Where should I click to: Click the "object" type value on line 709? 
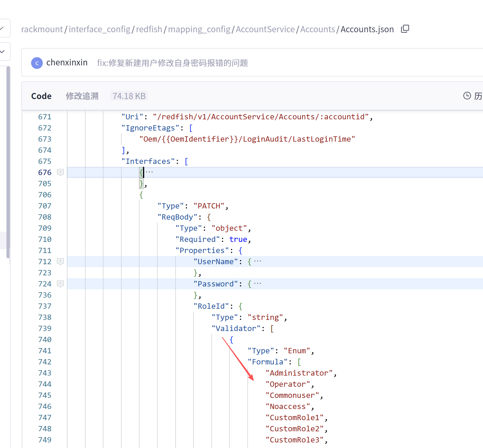(x=229, y=228)
